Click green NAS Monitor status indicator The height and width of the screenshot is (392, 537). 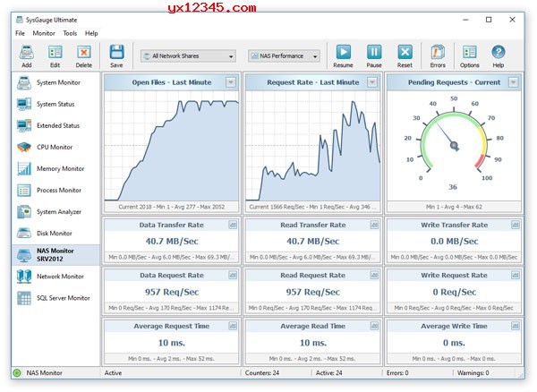point(16,373)
